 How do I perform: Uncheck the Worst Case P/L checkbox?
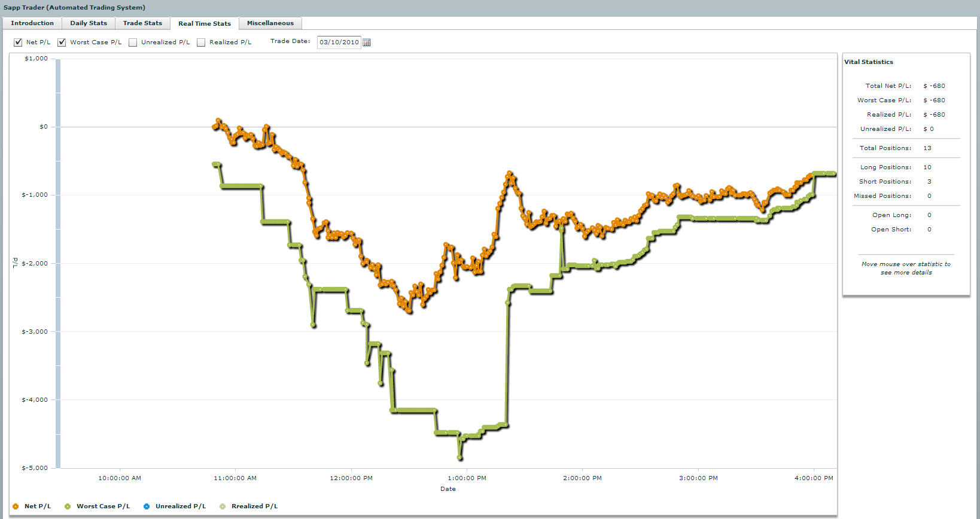coord(62,42)
